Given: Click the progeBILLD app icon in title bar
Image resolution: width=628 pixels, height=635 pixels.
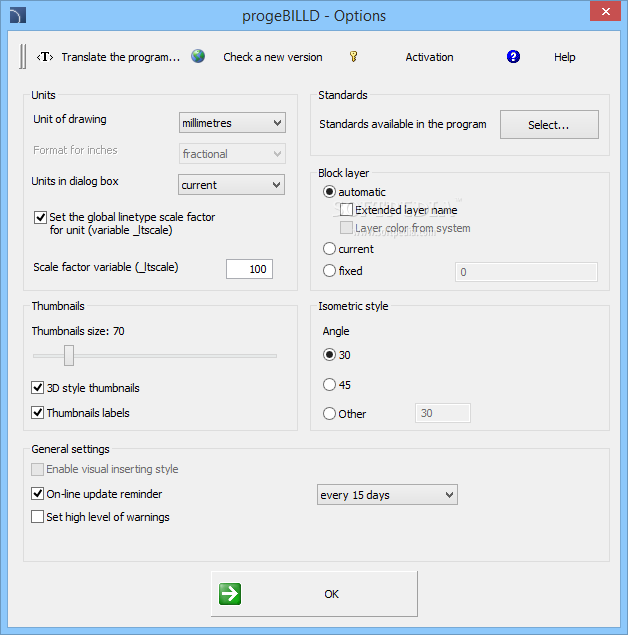Looking at the screenshot, I should [x=18, y=15].
